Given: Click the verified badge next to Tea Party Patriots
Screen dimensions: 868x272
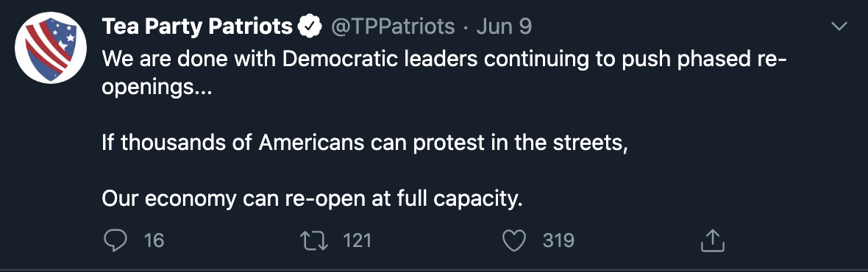Looking at the screenshot, I should click(310, 26).
